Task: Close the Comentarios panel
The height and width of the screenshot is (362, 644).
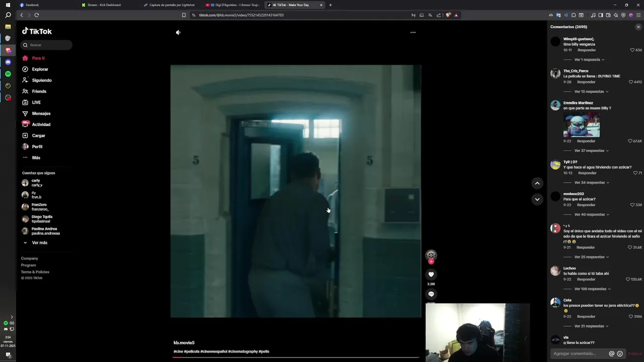Action: (638, 27)
